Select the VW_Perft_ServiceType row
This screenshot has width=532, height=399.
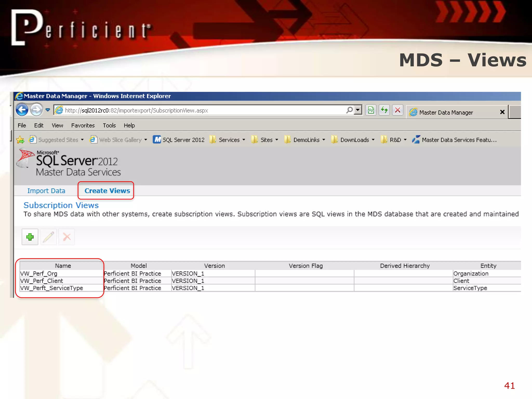coord(270,288)
